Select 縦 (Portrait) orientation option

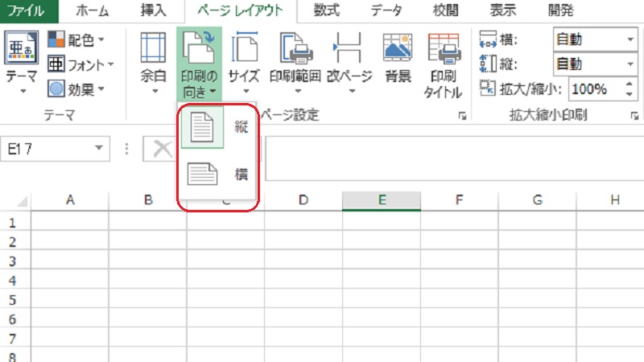218,128
